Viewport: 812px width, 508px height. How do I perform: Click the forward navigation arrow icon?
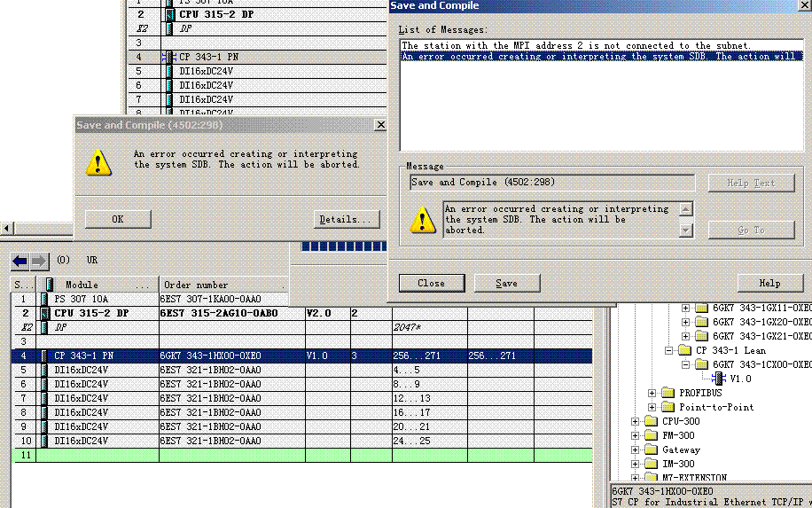39,261
